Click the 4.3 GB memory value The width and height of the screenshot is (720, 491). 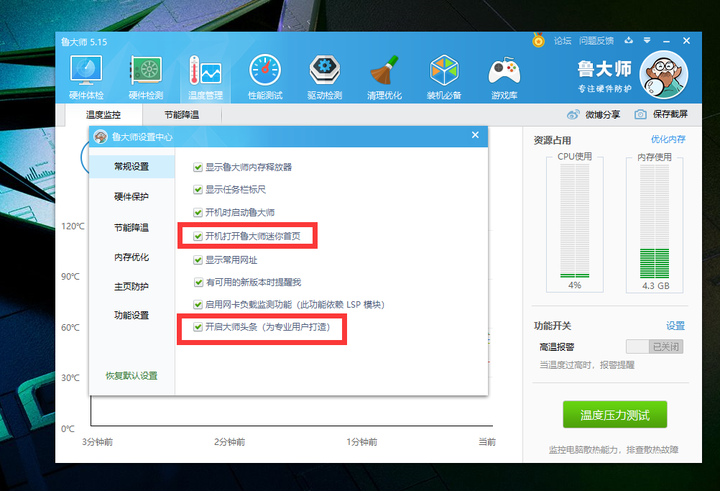pos(655,286)
